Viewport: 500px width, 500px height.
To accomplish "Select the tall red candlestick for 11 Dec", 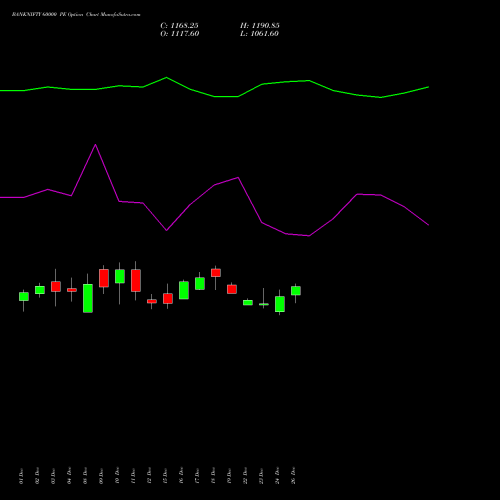I will [136, 280].
